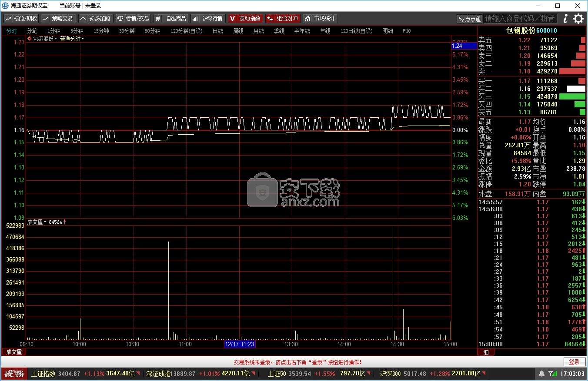Expand the 沪深300 ticker dropdown triangle
588x381 pixels.
[484, 374]
